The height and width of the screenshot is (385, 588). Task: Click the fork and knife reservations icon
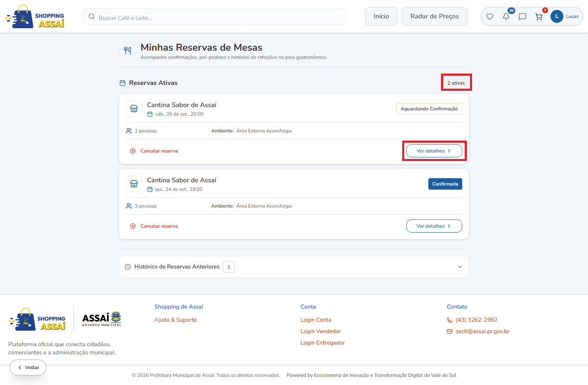127,51
